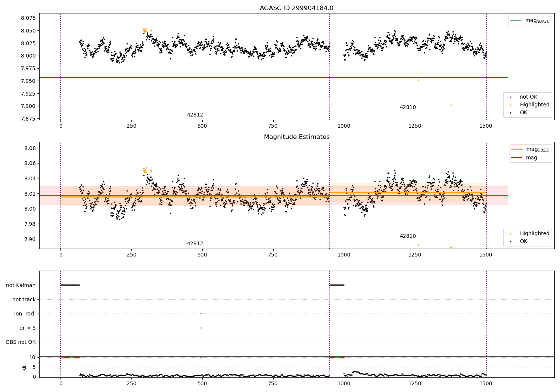The image size is (560, 392).
Task: Click the 1500 x-axis tick of bottom plot
Action: tap(486, 384)
